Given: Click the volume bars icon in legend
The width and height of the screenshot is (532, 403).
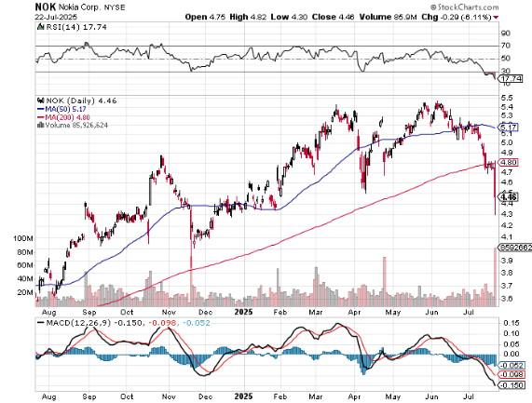Looking at the screenshot, I should click(x=40, y=125).
